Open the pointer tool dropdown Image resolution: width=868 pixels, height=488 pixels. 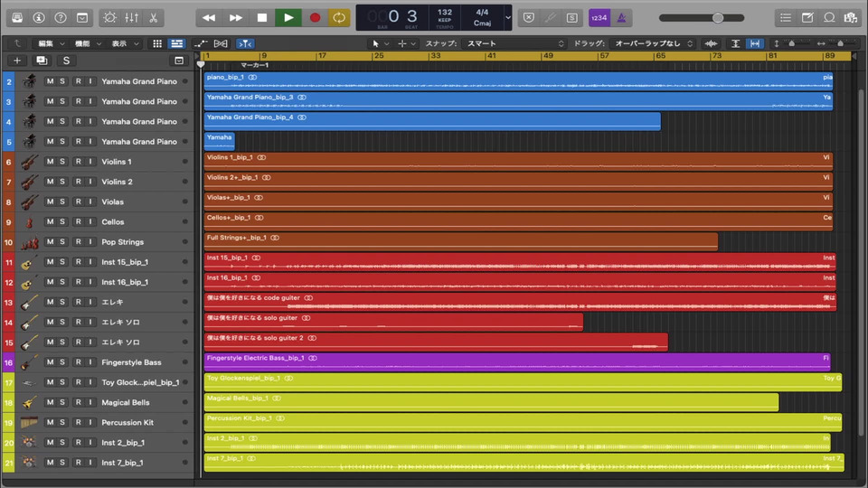click(381, 43)
